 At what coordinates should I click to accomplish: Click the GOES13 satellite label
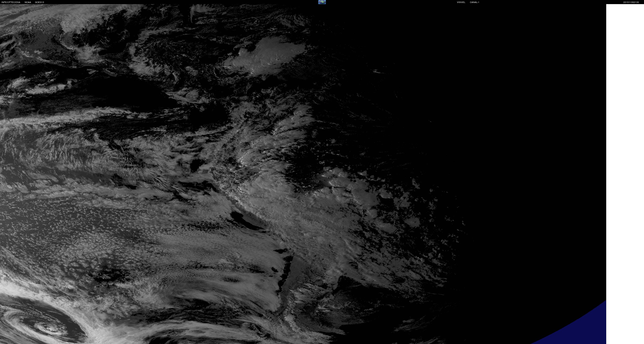pyautogui.click(x=39, y=2)
